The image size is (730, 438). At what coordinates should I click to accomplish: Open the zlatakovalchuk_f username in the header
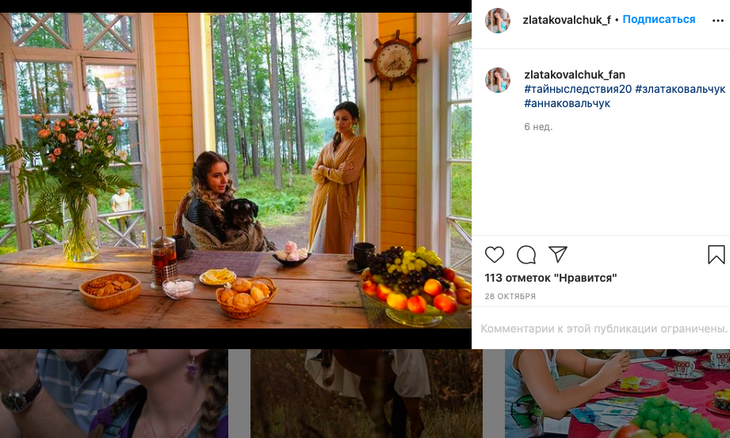click(566, 20)
